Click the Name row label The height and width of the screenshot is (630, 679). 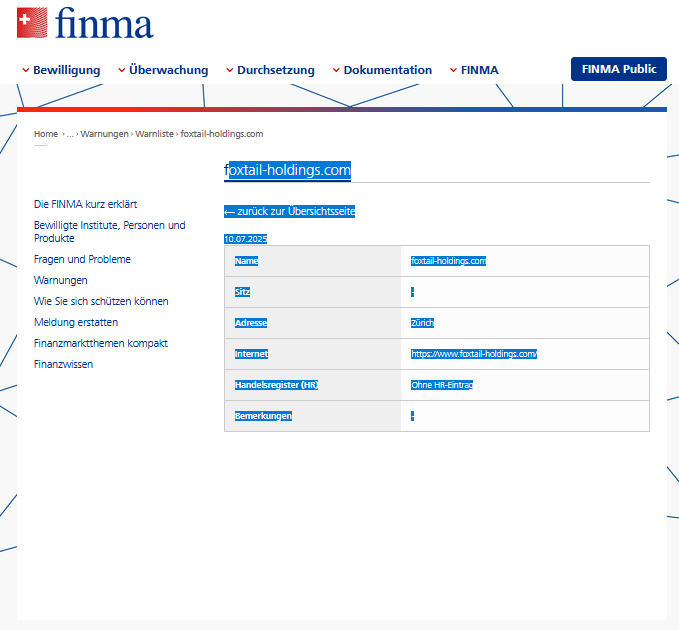(x=246, y=261)
